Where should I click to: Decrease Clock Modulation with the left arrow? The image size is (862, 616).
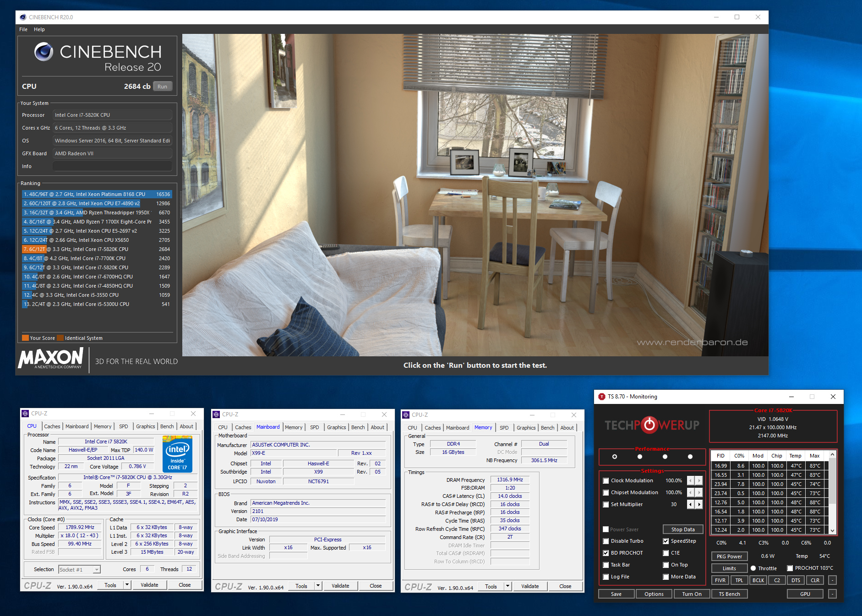(691, 480)
